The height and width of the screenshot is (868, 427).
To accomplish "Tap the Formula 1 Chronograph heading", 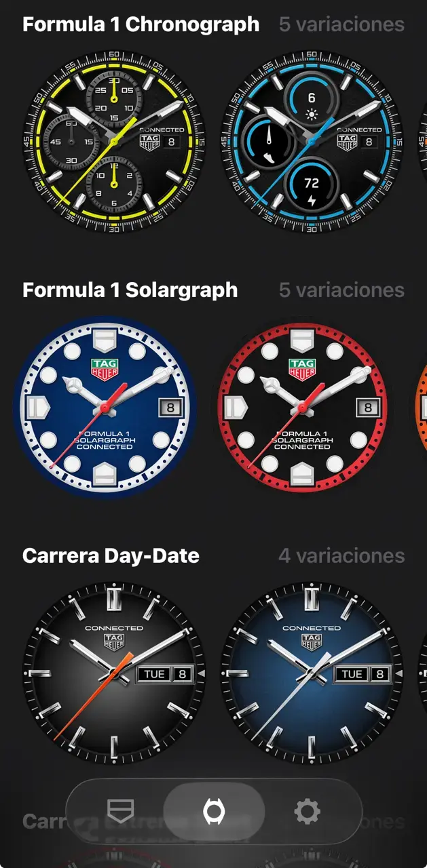I will (141, 24).
